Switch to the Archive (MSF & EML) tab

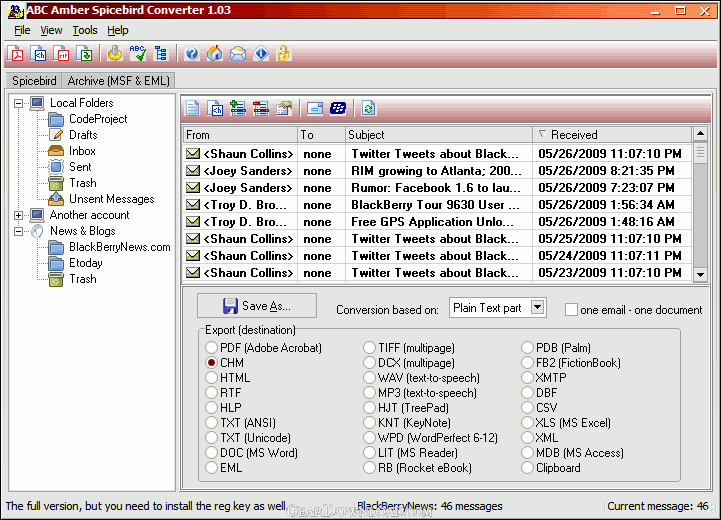(x=119, y=81)
